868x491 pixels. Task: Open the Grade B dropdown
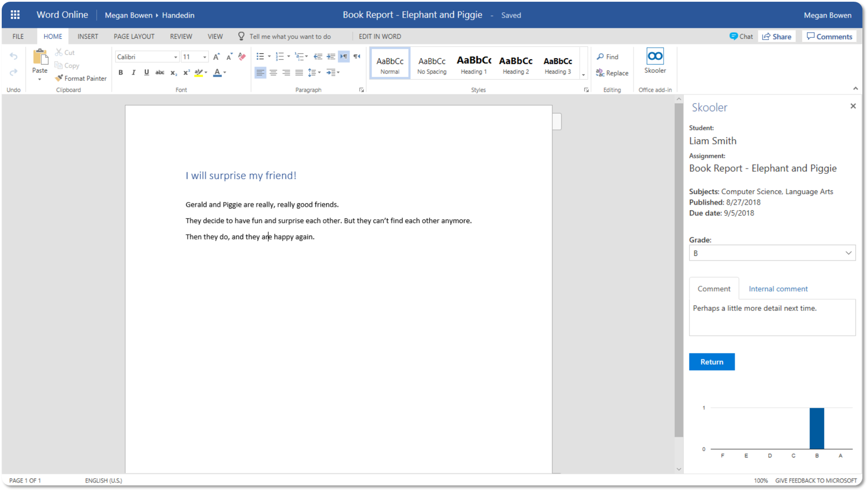pyautogui.click(x=772, y=253)
